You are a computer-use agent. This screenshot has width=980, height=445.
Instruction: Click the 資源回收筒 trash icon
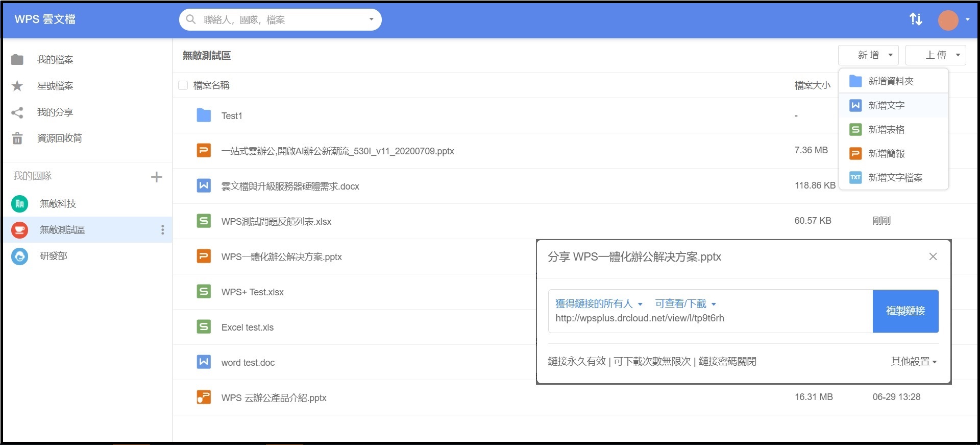[x=17, y=138]
